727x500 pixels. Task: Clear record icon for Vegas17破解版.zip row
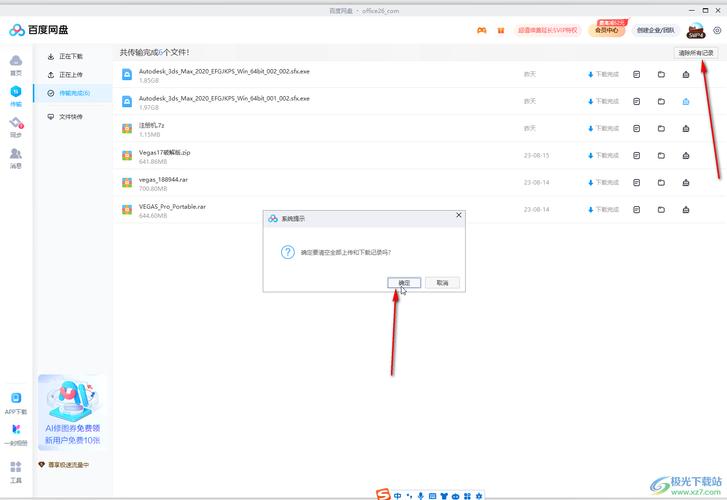(x=686, y=155)
